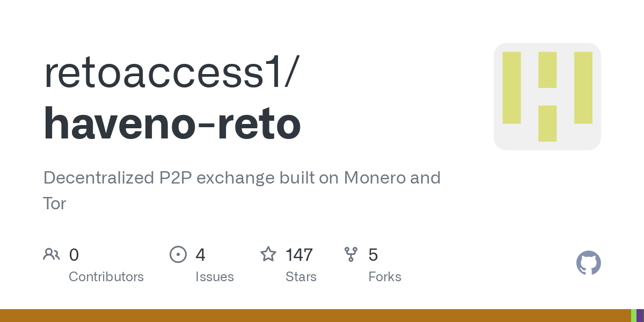This screenshot has height=322, width=644.
Task: Open the Issues label
Action: tap(215, 277)
